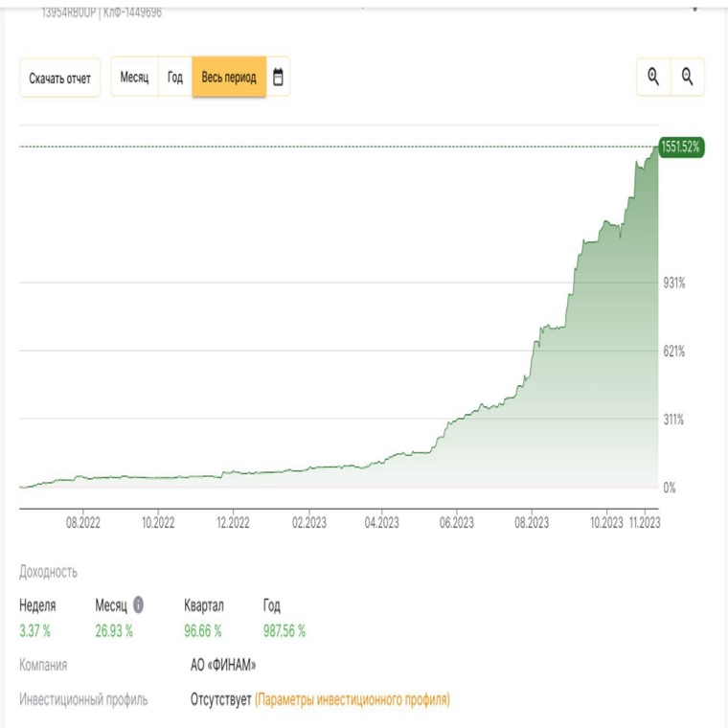Click the 08.2022 date axis label
The height and width of the screenshot is (728, 728).
[x=83, y=523]
